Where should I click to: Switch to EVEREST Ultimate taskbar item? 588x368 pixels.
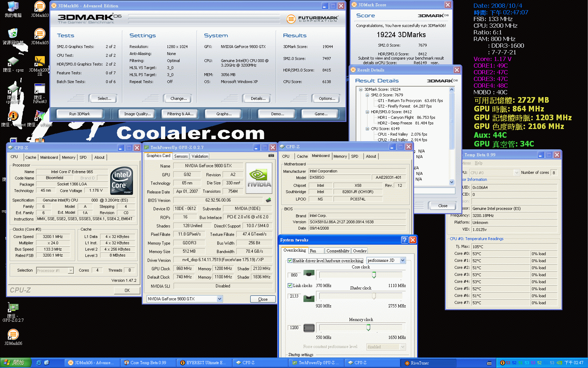[204, 363]
